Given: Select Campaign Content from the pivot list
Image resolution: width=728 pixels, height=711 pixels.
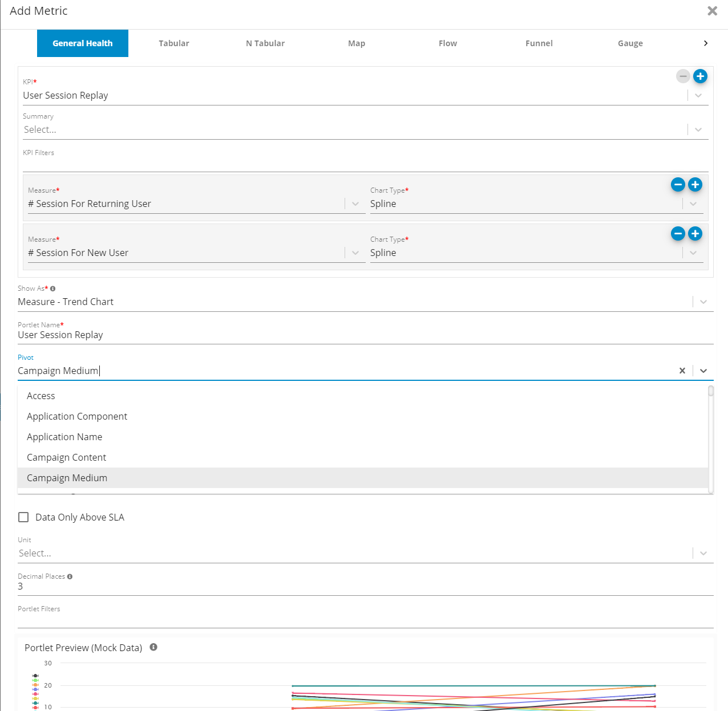Looking at the screenshot, I should pyautogui.click(x=66, y=457).
